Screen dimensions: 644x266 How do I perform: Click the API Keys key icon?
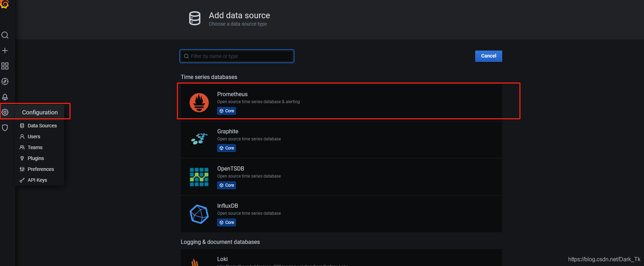[22, 180]
